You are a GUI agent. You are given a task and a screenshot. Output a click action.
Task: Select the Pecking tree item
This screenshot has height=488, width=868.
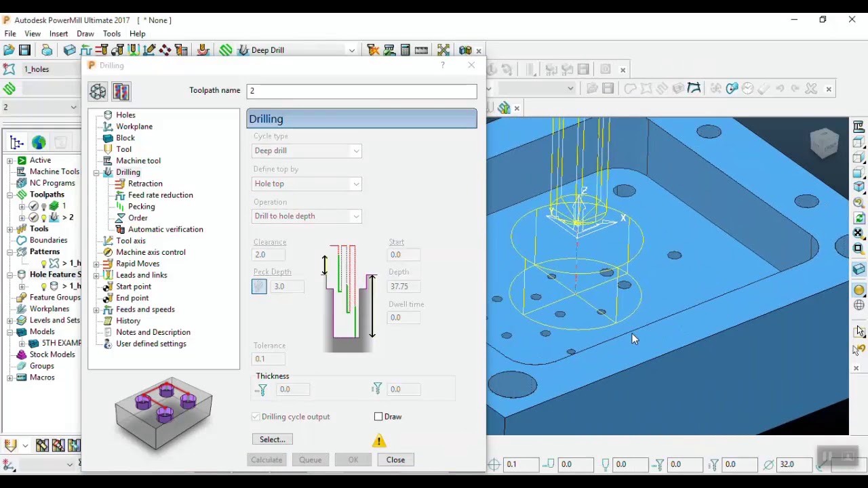(141, 207)
